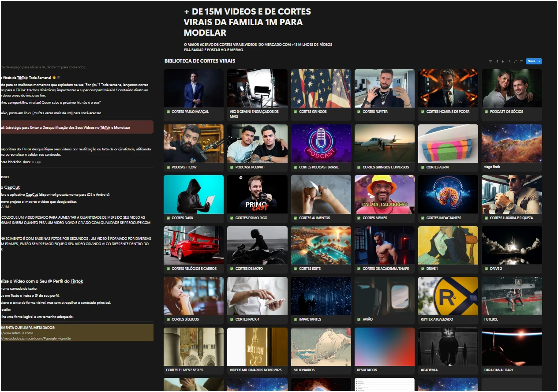The width and height of the screenshot is (558, 392).
Task: Click the Nova button to create an entry
Action: (532, 61)
